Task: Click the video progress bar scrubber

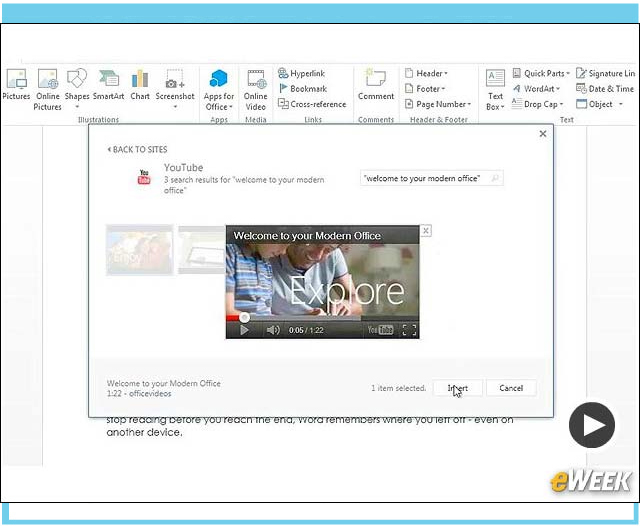Action: pyautogui.click(x=244, y=318)
